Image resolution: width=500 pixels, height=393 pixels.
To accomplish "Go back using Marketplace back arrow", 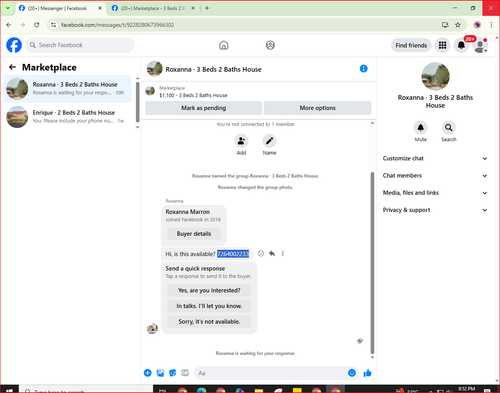I will pos(12,67).
